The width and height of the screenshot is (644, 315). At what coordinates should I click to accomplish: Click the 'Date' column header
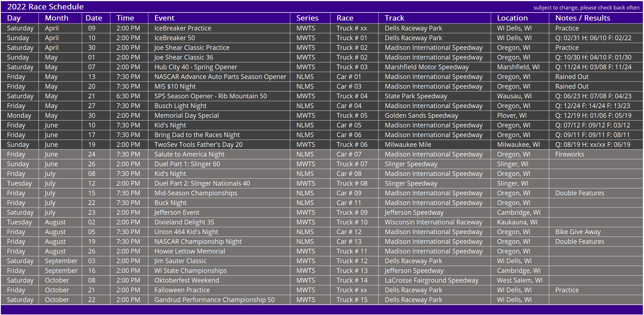pyautogui.click(x=94, y=18)
